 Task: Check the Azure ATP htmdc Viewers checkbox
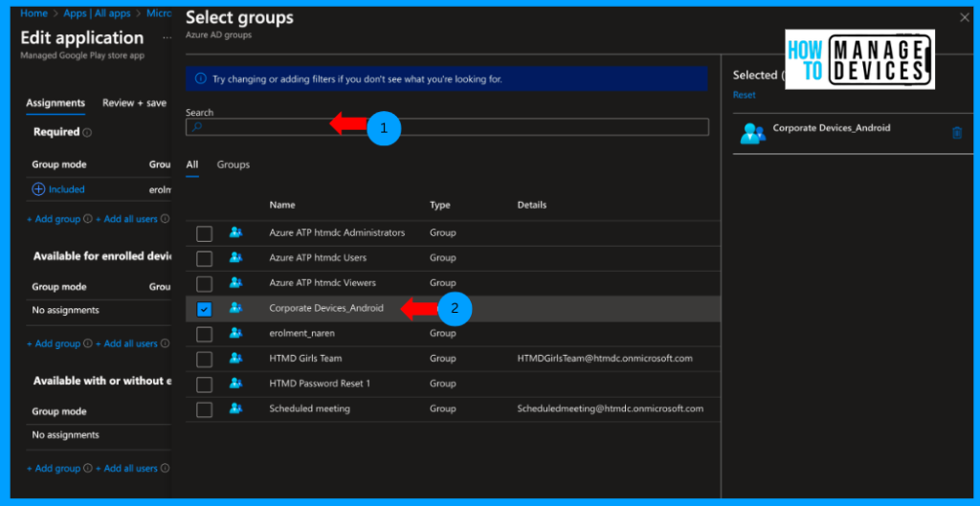click(205, 284)
